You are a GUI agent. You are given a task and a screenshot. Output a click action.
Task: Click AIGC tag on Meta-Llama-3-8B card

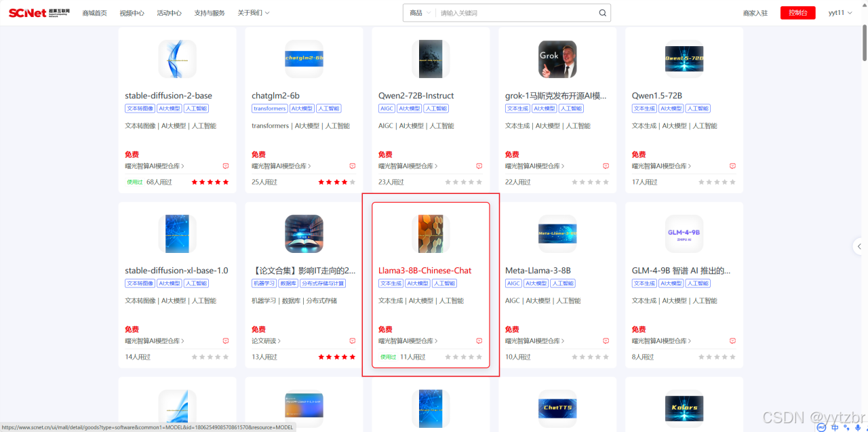point(513,283)
